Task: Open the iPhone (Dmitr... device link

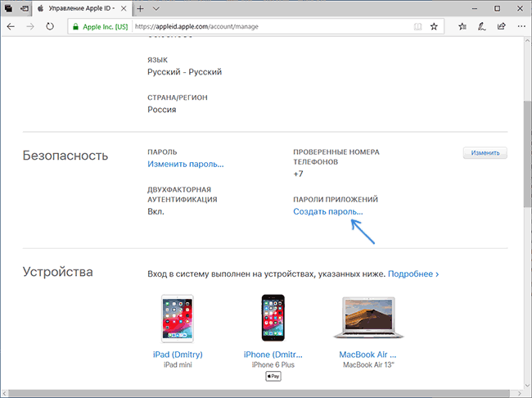Action: (273, 355)
